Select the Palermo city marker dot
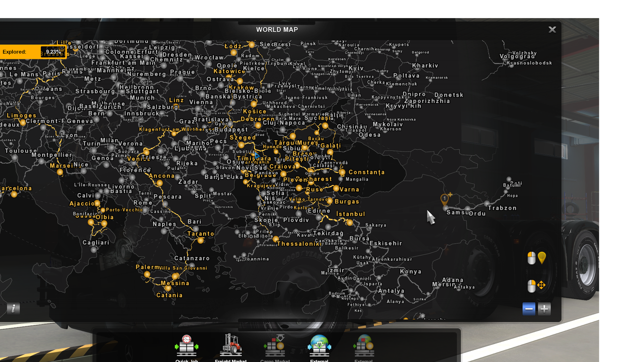Viewport: 644px width, 362px height. point(147,275)
